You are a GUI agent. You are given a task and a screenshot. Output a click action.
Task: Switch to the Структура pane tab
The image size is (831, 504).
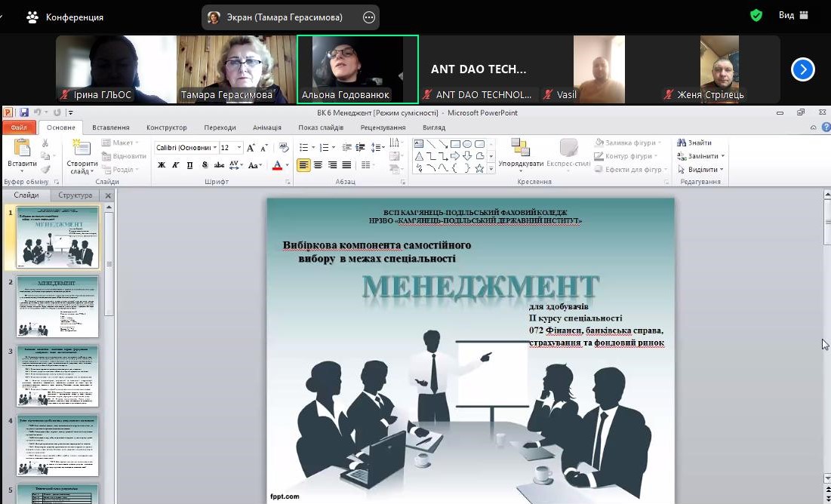(75, 195)
